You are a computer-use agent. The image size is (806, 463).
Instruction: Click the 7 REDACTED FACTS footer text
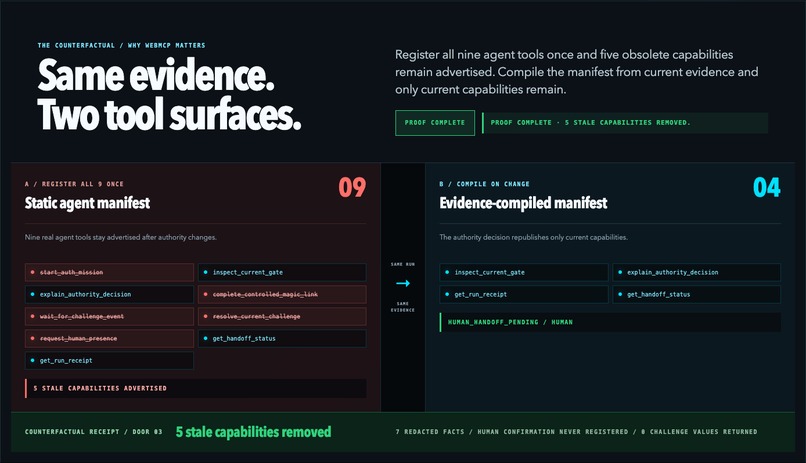point(576,432)
